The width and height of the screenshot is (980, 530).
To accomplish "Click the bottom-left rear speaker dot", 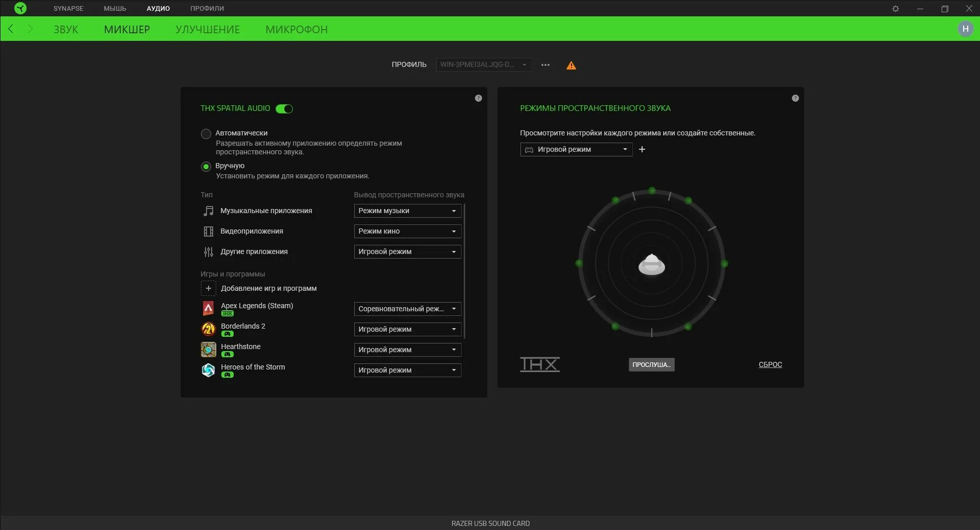I will (x=616, y=326).
